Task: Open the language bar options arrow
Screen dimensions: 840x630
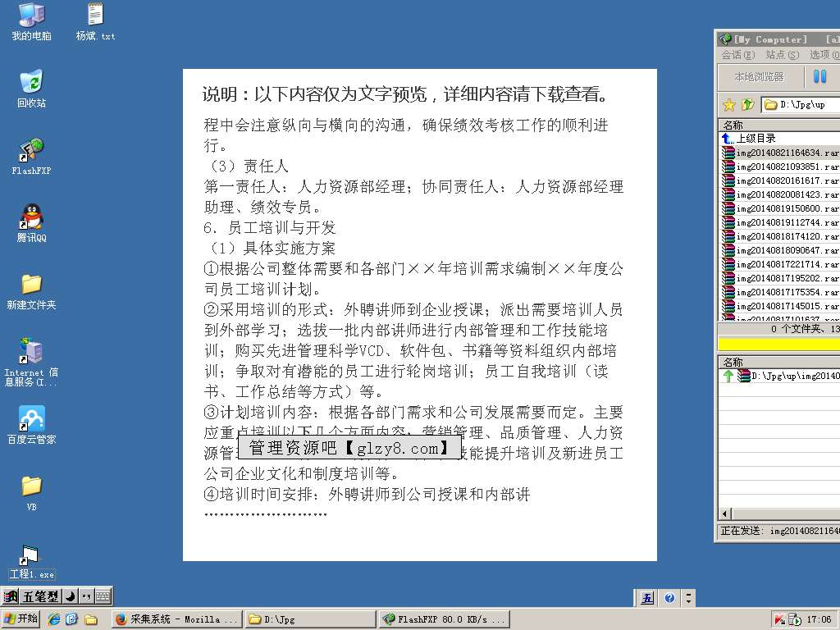Action: point(689,597)
